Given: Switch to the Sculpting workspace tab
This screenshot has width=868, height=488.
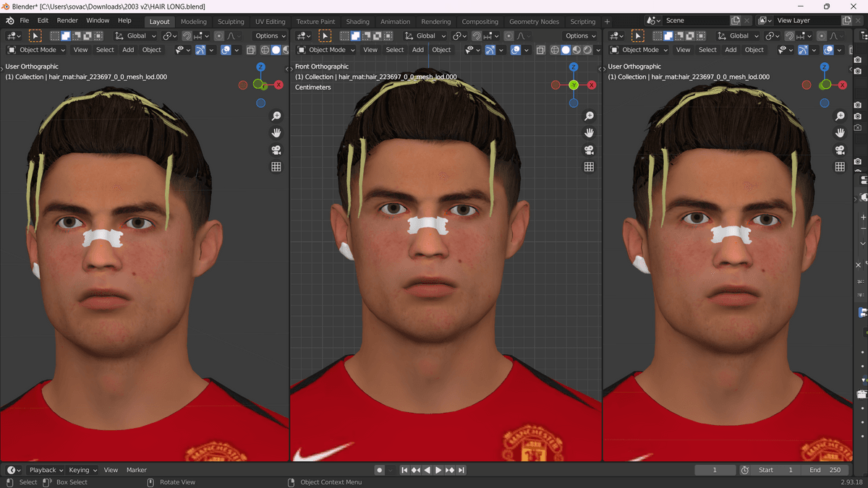Looking at the screenshot, I should [231, 22].
